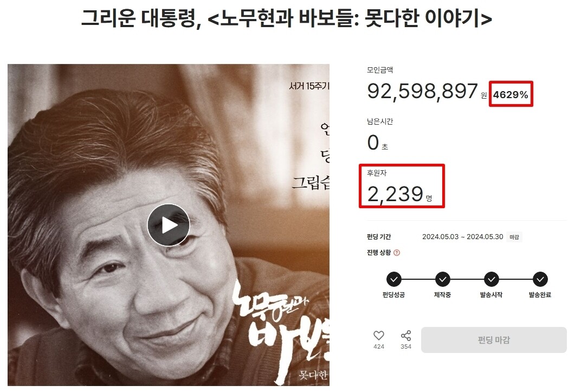
Task: Select the 제작중 checkmark step
Action: click(442, 279)
